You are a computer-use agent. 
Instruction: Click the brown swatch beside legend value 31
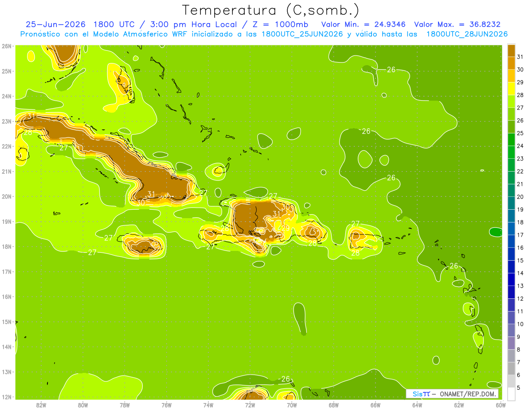[x=512, y=51]
